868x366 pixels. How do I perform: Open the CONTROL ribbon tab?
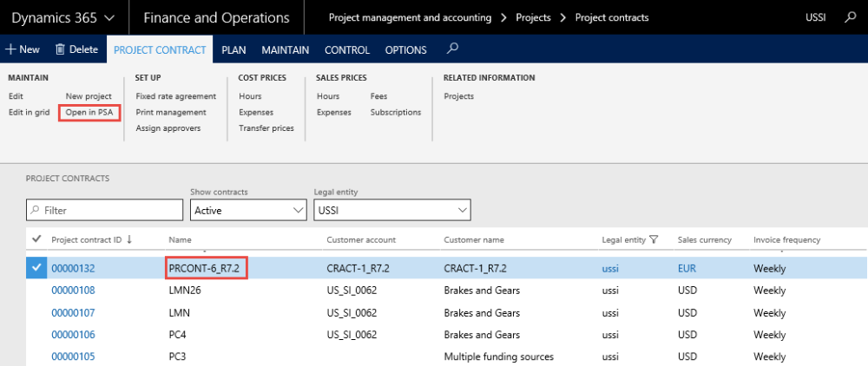point(347,49)
